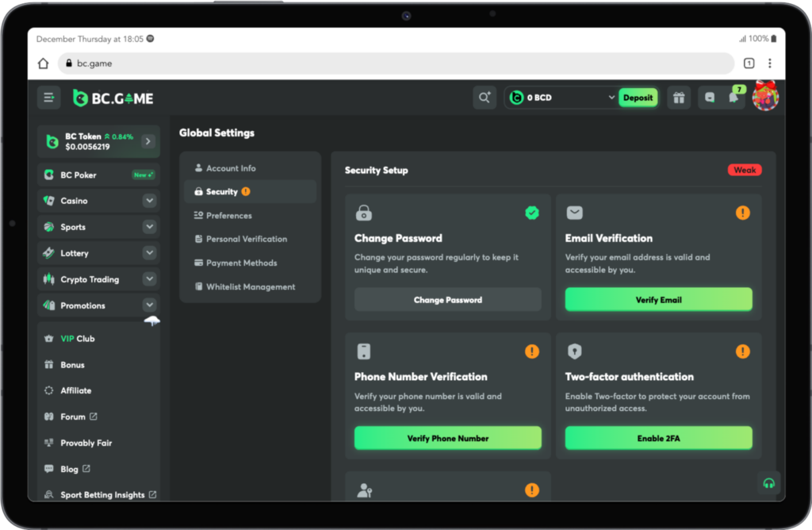Click the bc.game address bar
This screenshot has height=530, width=812.
tap(396, 63)
